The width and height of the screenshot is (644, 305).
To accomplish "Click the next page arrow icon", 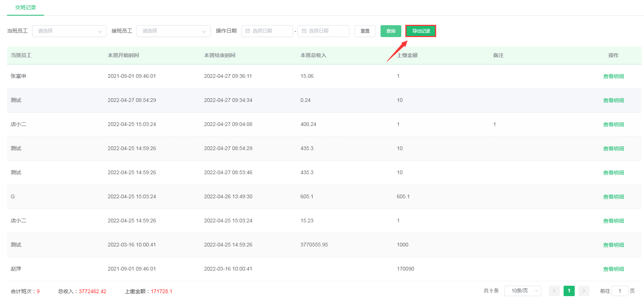I will [x=584, y=291].
